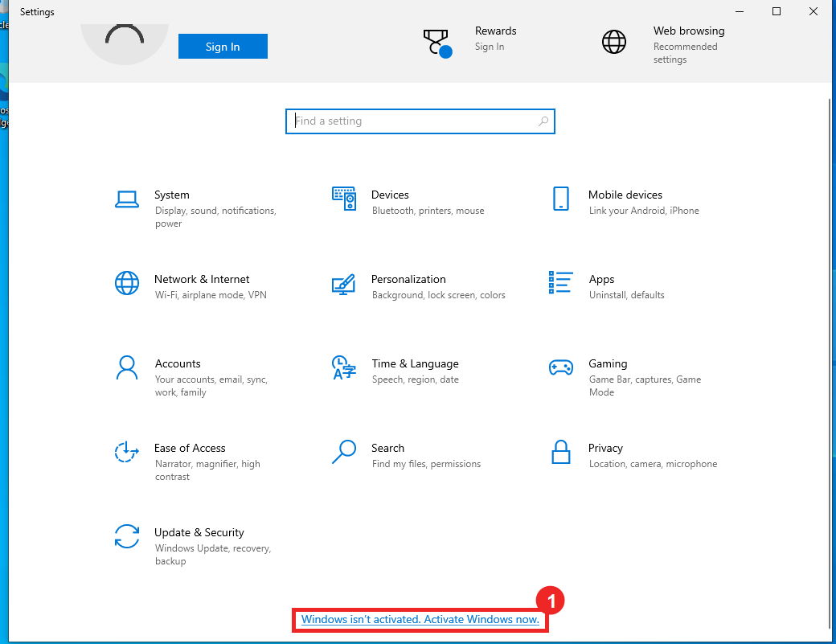Select the Devices heading

pos(391,195)
